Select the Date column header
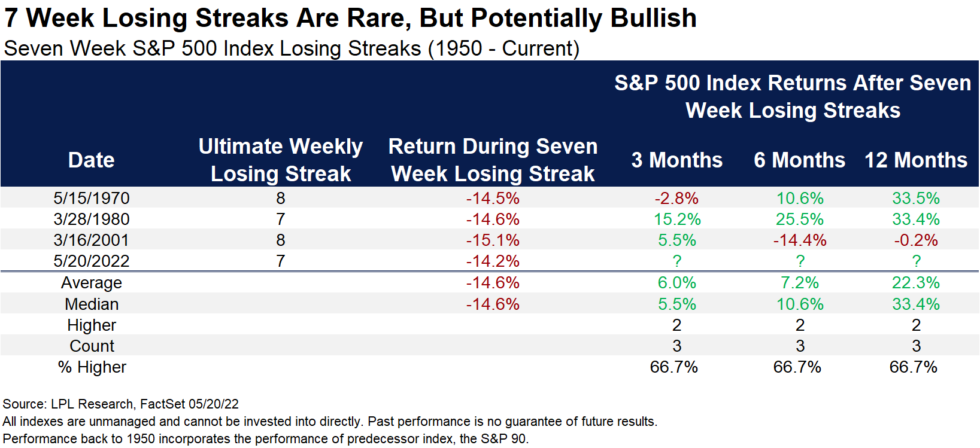 click(91, 160)
